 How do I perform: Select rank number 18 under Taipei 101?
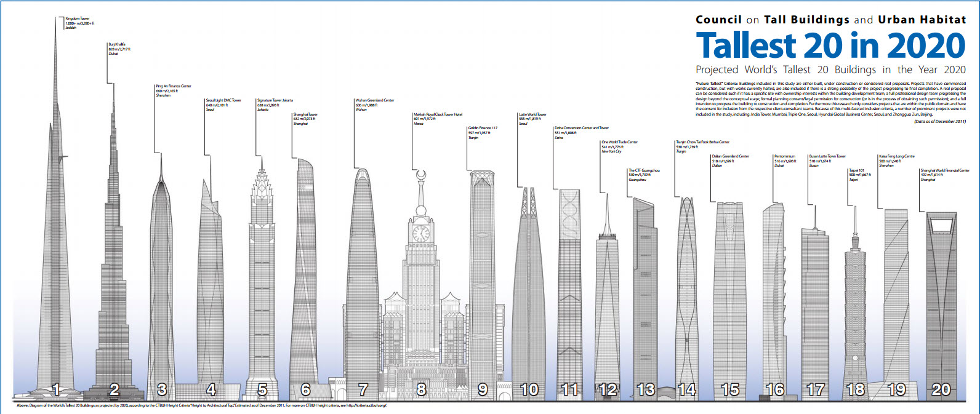coord(856,389)
